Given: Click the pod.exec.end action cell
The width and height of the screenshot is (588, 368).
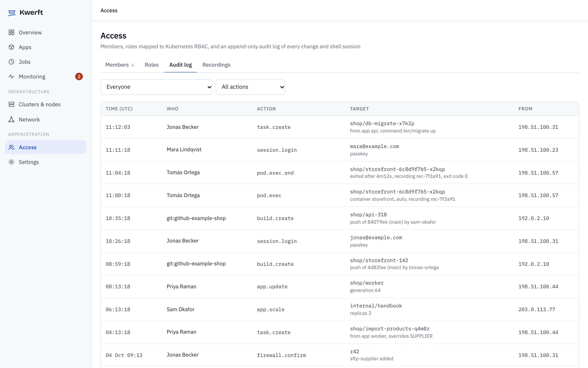Looking at the screenshot, I should (275, 173).
